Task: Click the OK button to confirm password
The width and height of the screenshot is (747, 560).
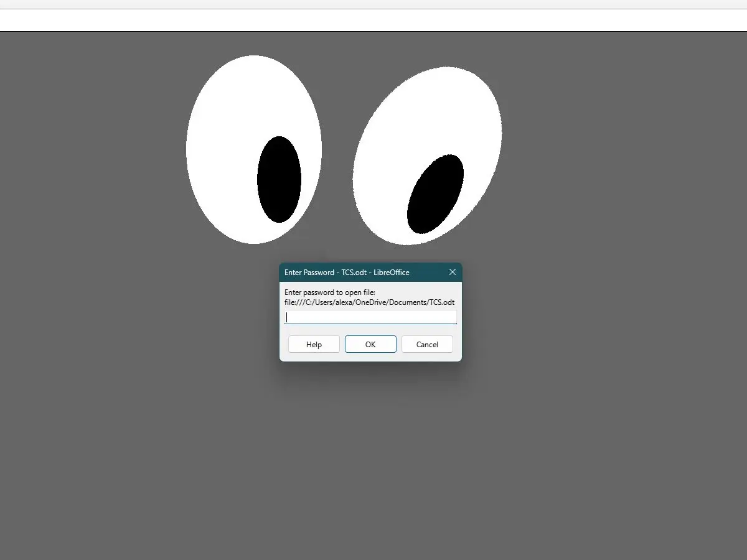Action: (x=370, y=344)
